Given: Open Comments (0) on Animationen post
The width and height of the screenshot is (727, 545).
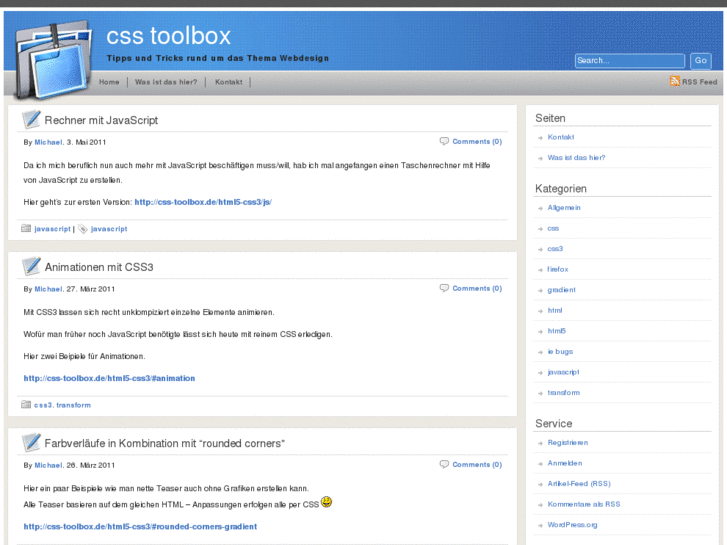Looking at the screenshot, I should click(x=477, y=289).
